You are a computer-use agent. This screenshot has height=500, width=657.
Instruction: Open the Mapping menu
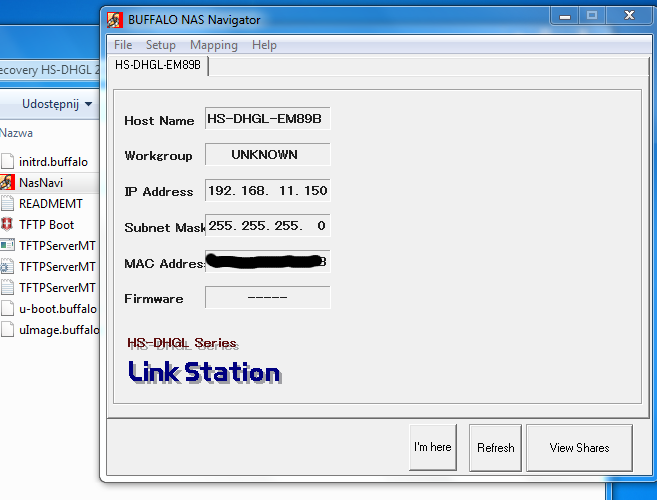(213, 45)
